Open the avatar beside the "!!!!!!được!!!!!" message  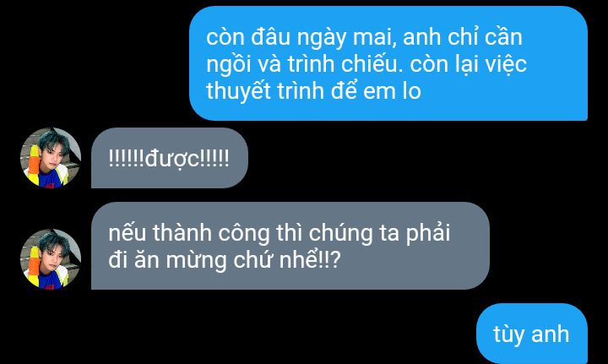point(51,158)
